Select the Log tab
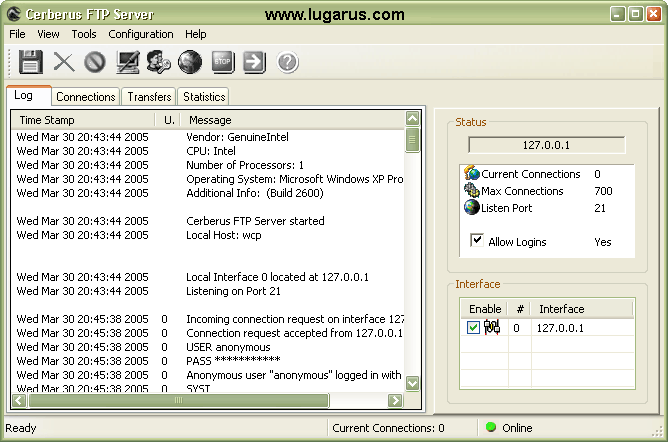 point(29,95)
